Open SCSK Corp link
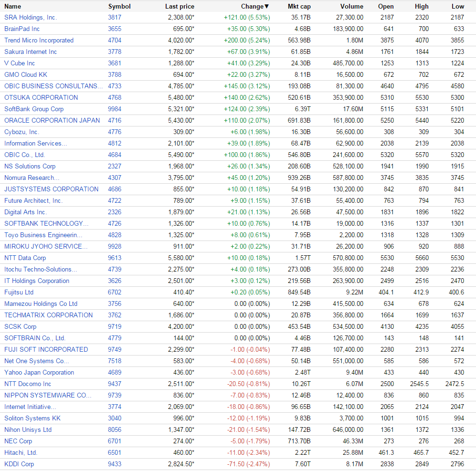 click(21, 326)
